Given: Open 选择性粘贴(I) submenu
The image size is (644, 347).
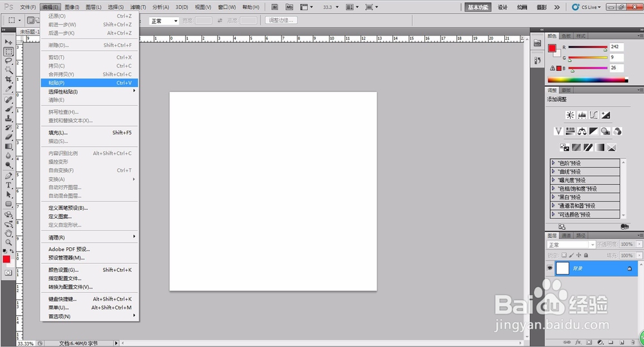Looking at the screenshot, I should coord(90,91).
